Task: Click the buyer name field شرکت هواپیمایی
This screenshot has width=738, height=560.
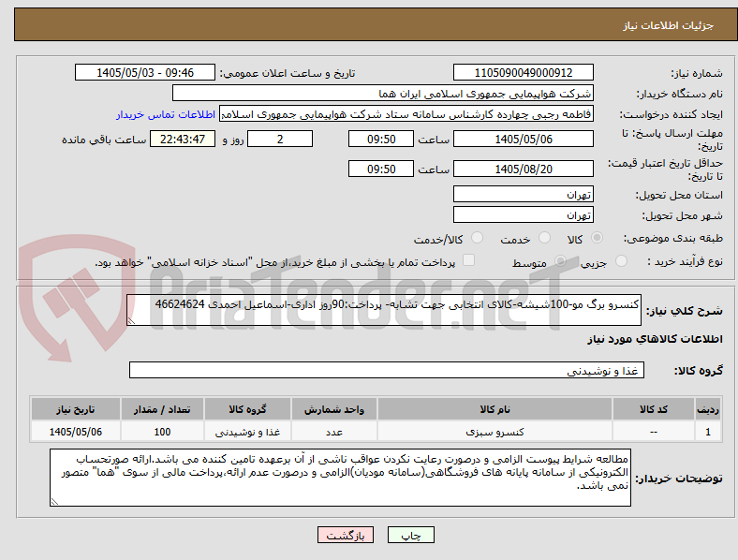Action: 383,93
